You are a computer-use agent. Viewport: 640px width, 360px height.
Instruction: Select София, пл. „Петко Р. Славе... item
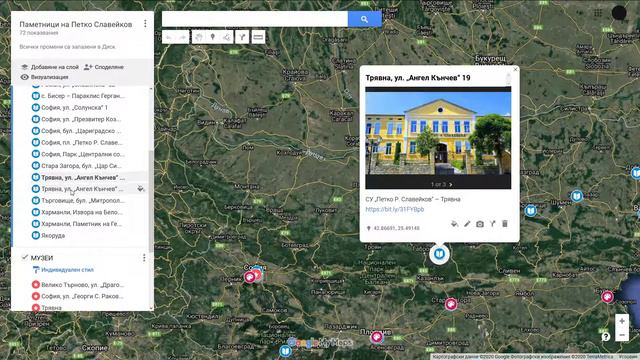click(77, 142)
